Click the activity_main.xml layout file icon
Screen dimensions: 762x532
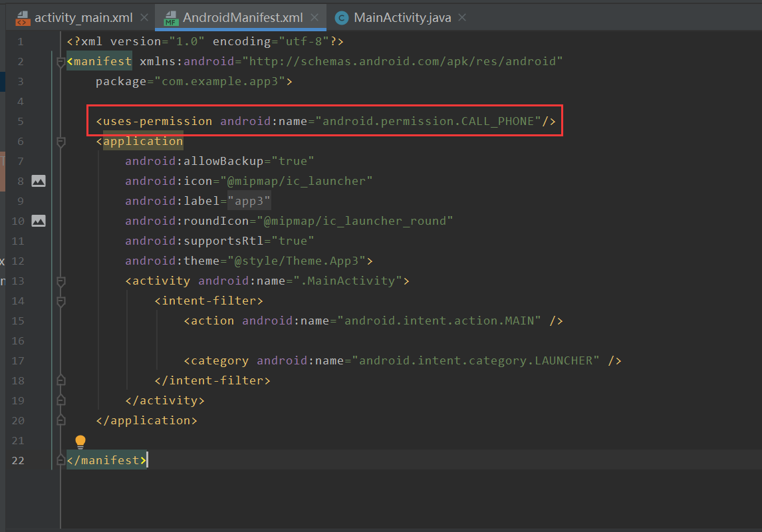coord(24,18)
